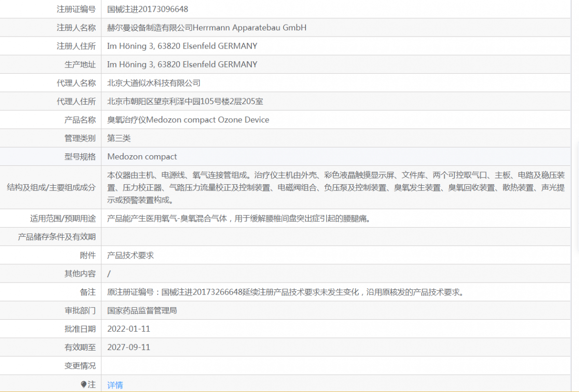
Task: Select the 产品技术要求 attachment value
Action: tap(130, 255)
